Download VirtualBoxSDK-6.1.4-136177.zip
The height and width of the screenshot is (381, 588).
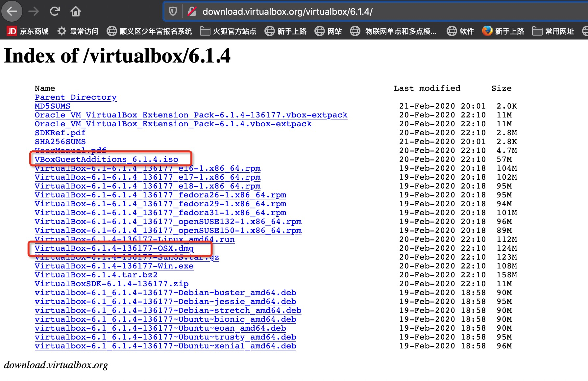112,284
